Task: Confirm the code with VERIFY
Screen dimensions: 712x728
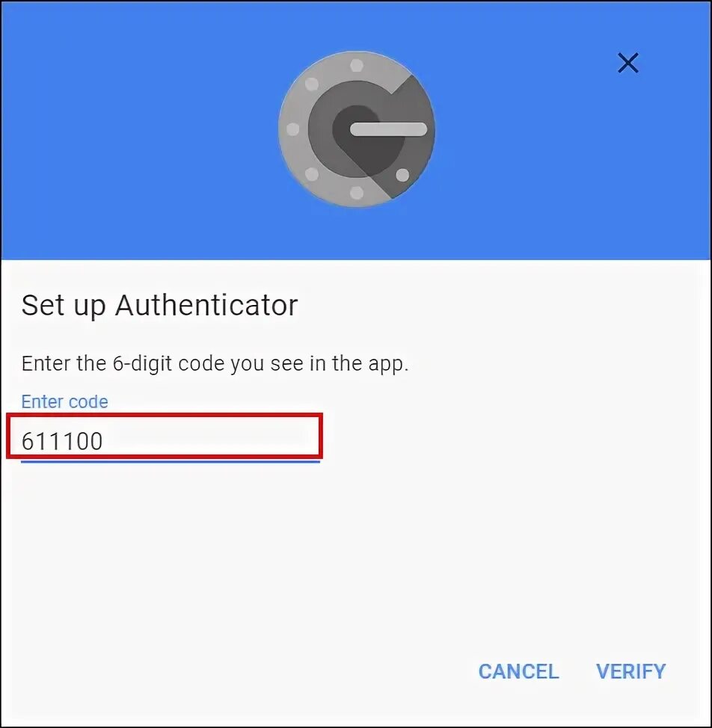Action: pos(630,671)
